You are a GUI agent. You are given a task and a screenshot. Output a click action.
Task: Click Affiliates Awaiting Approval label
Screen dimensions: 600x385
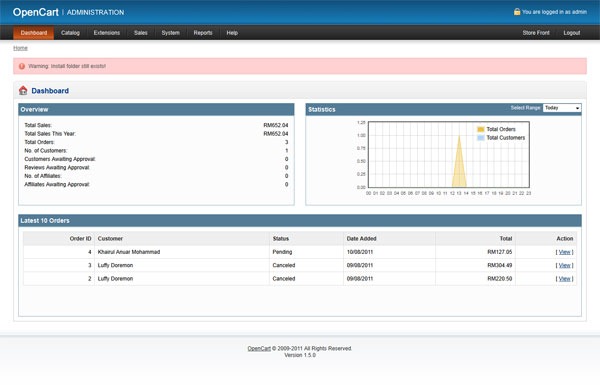point(57,184)
